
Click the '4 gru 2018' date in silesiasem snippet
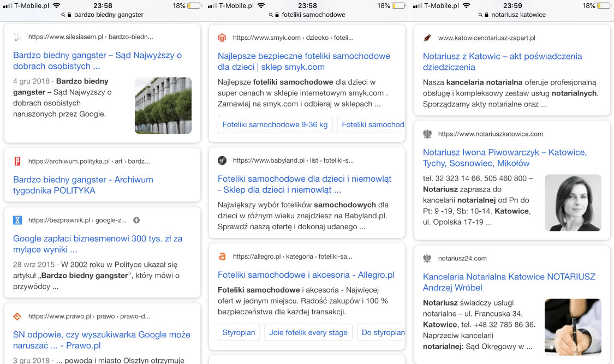pos(31,81)
